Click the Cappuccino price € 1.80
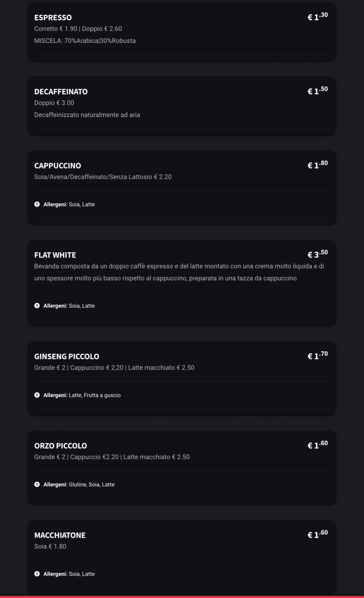This screenshot has width=364, height=598. point(317,165)
